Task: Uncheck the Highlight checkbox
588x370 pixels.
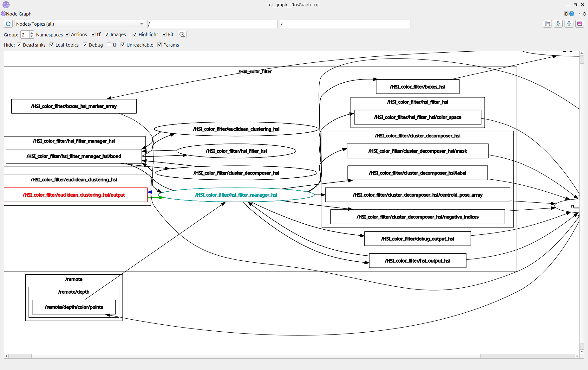Action: pos(135,35)
